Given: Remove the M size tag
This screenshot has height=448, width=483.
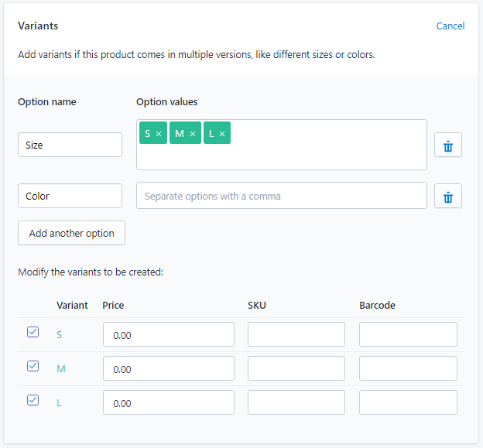Looking at the screenshot, I should (193, 134).
